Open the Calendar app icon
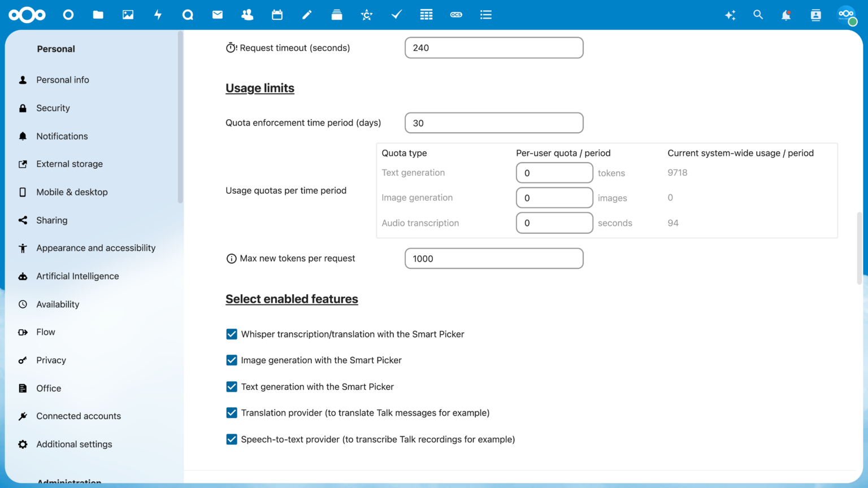This screenshot has width=868, height=488. point(277,15)
